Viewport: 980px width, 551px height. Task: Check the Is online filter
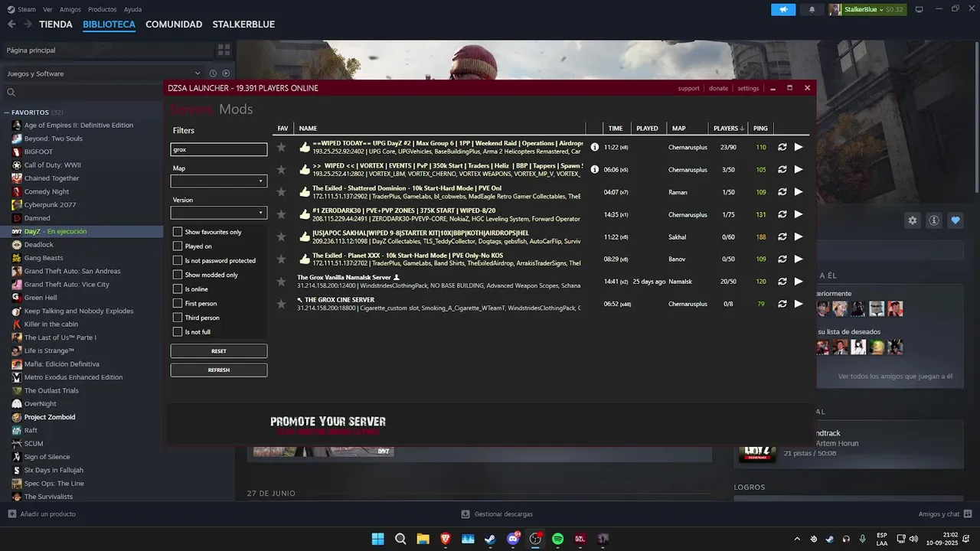[178, 289]
